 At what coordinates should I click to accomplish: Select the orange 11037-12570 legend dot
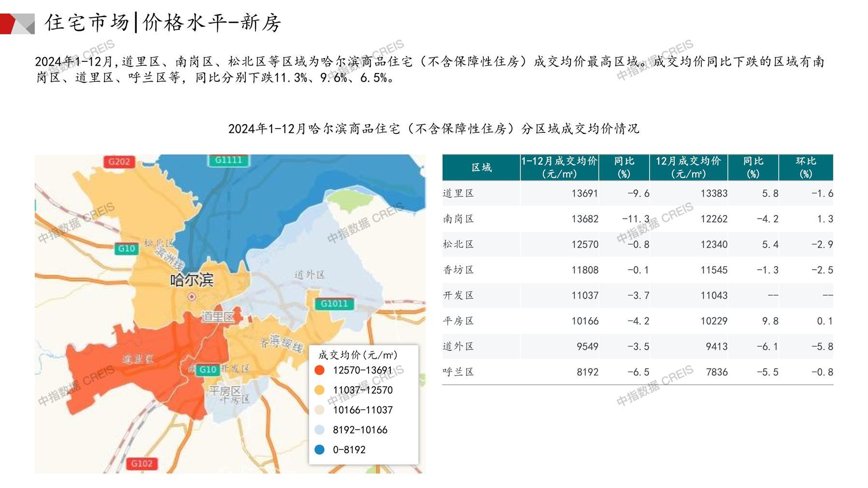coord(319,390)
